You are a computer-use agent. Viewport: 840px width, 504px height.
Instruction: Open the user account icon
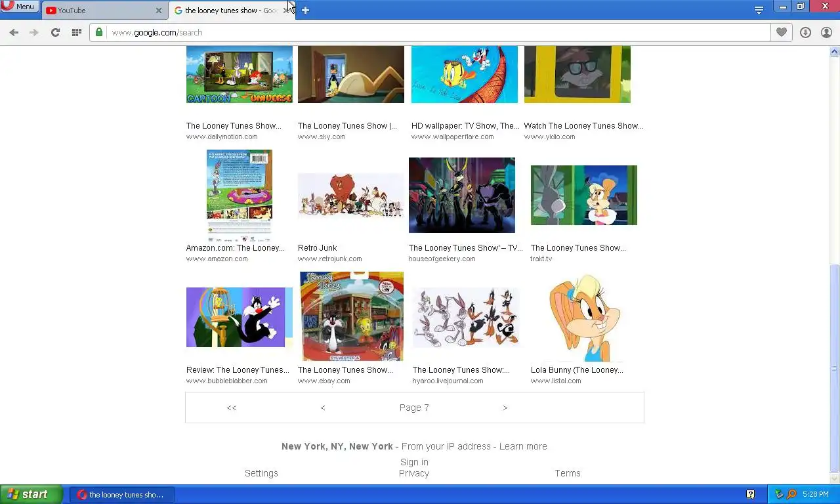826,32
